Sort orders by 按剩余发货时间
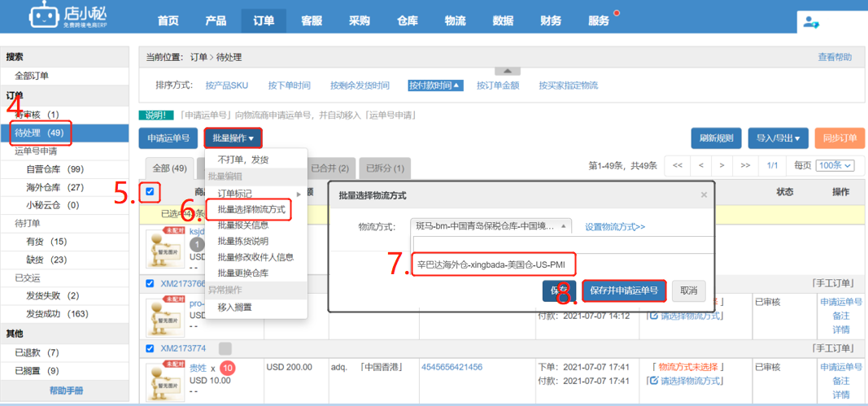Image resolution: width=868 pixels, height=406 pixels. [x=360, y=85]
